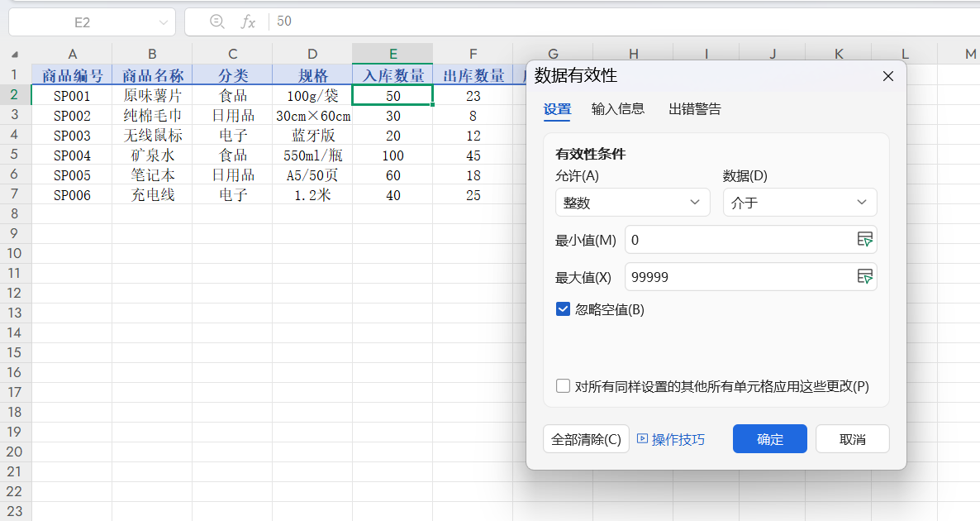Switch to the 输入信息 tab
Viewport: 980px width, 521px height.
[x=617, y=108]
